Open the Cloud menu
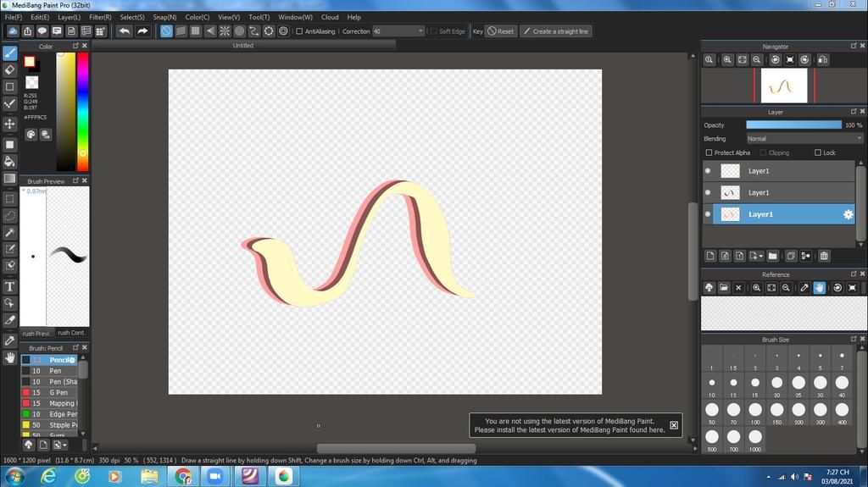The image size is (868, 487). [330, 17]
